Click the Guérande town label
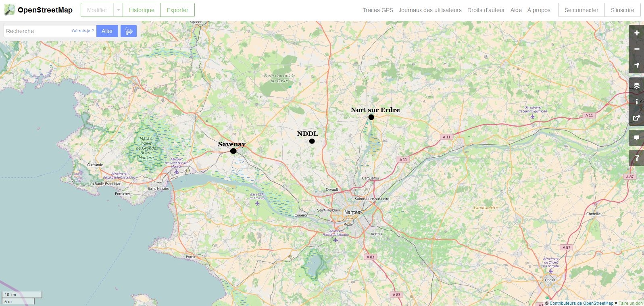644x306 pixels. click(95, 165)
